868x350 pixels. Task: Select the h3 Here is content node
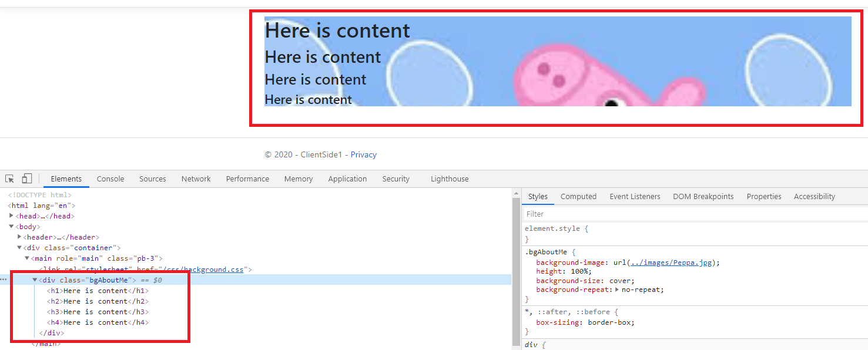98,312
